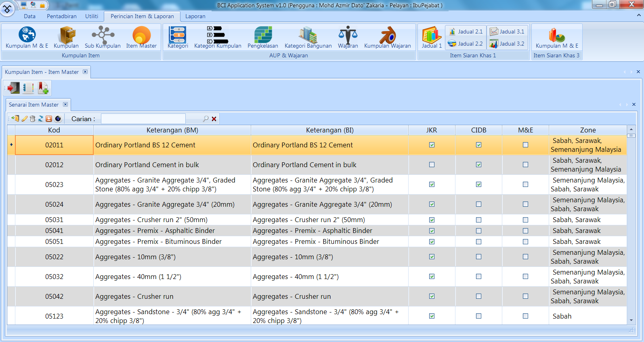This screenshot has height=342, width=644.
Task: Click the user quick-access icon
Action: pos(33,5)
